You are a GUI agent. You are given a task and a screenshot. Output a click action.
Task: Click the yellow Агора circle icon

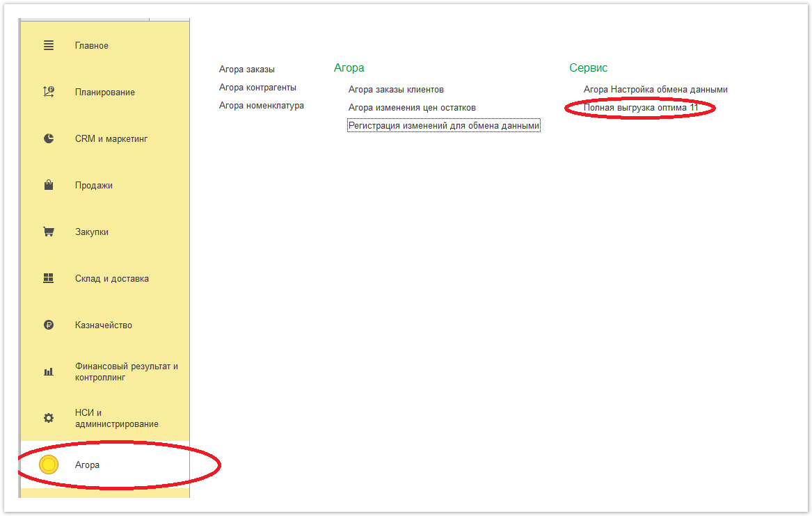(49, 465)
